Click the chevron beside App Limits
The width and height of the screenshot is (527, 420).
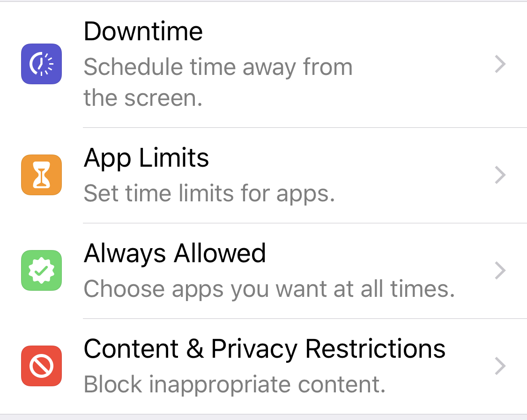tap(500, 175)
